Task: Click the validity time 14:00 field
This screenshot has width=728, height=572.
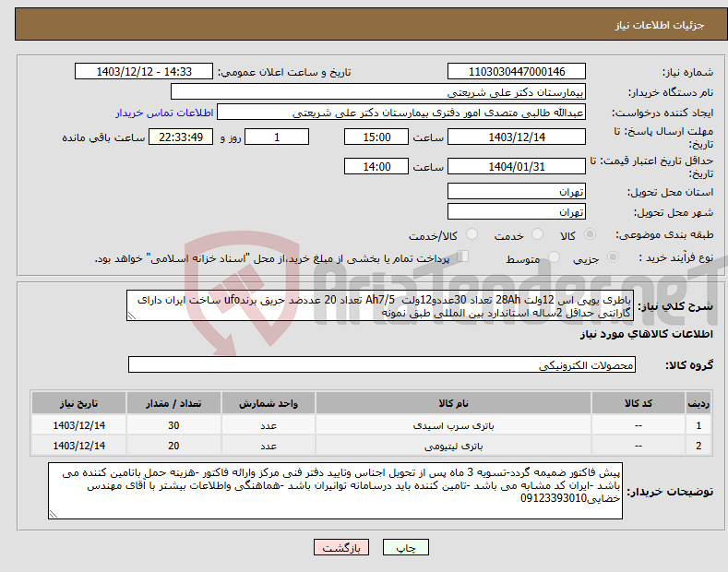Action: point(376,166)
